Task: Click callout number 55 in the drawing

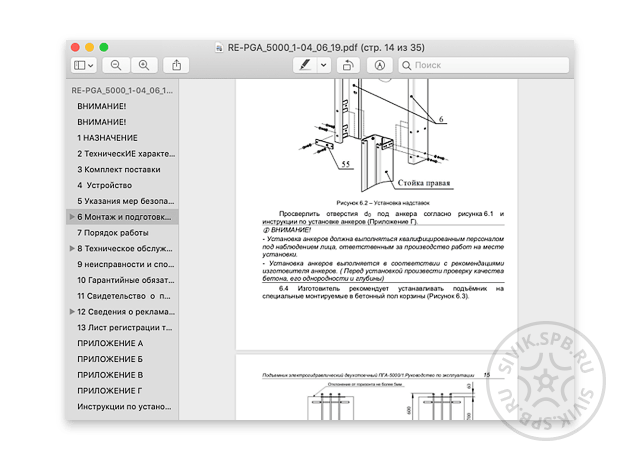Action: (346, 164)
